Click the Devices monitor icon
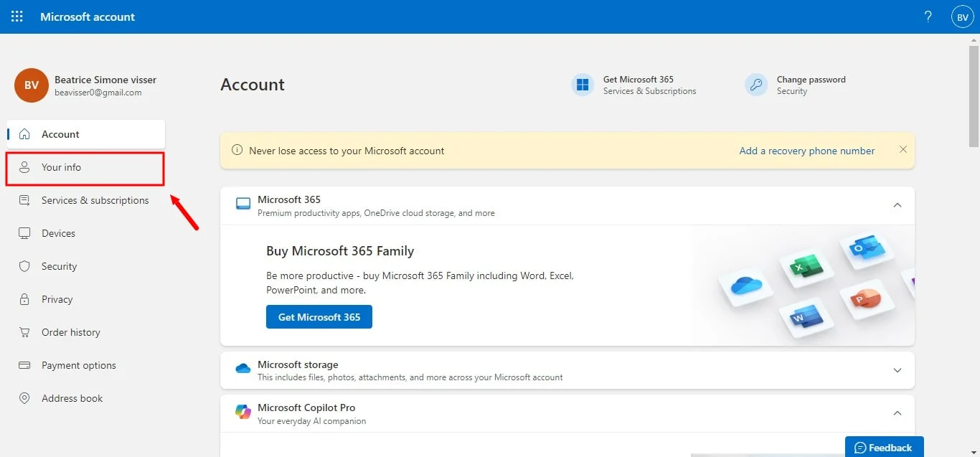 pos(24,233)
